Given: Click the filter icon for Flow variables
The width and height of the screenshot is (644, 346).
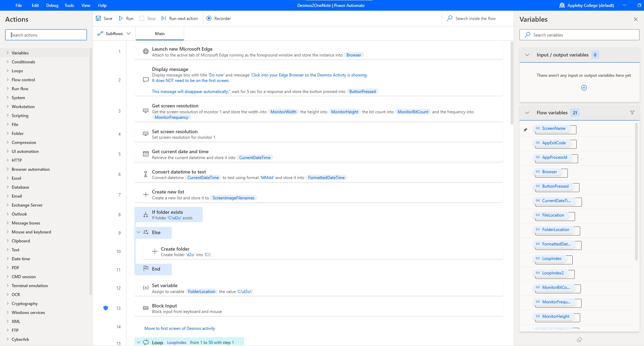Looking at the screenshot, I should (632, 113).
